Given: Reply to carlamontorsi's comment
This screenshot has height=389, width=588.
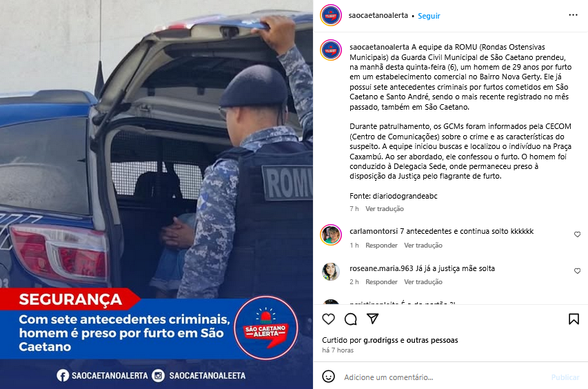Looking at the screenshot, I should 381,246.
